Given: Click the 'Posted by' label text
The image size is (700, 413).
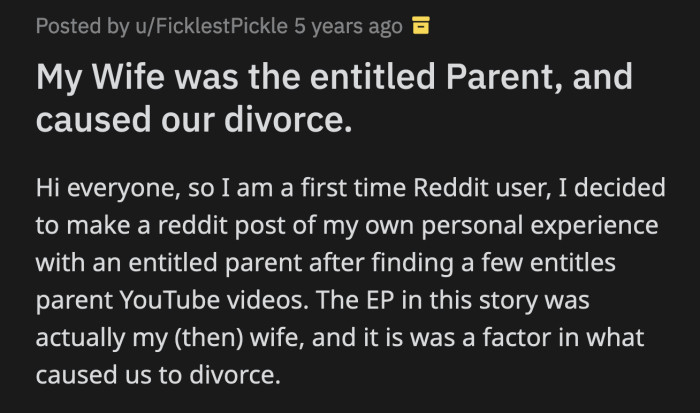Looking at the screenshot, I should click(x=72, y=26).
